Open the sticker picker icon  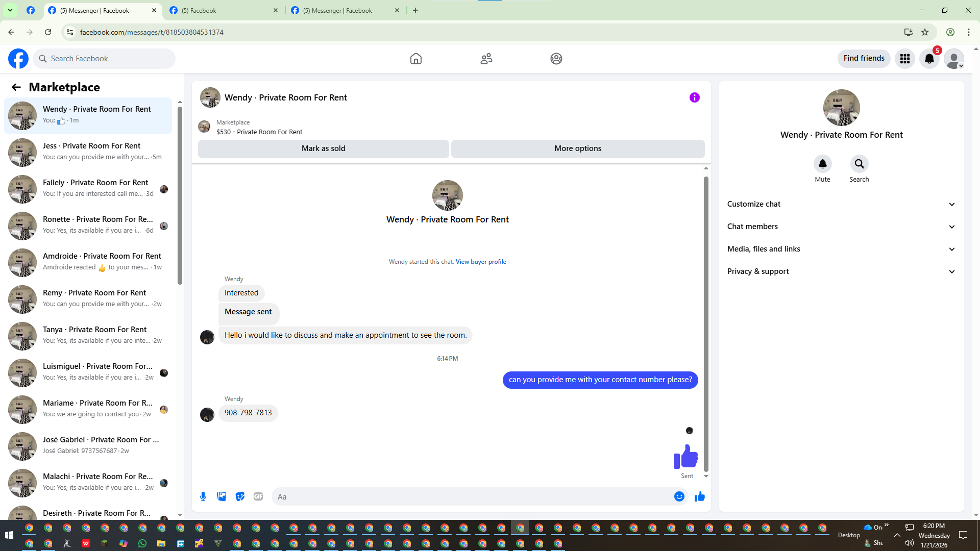click(x=240, y=496)
